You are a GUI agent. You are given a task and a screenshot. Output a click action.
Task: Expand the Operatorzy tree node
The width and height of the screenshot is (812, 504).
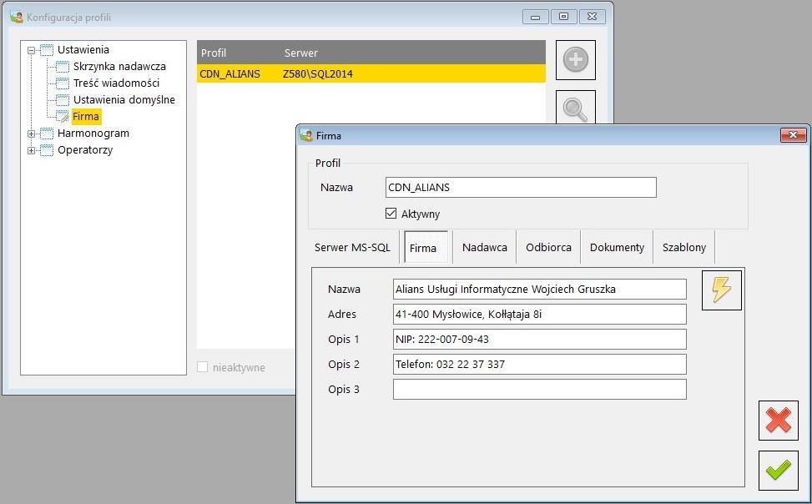(31, 151)
